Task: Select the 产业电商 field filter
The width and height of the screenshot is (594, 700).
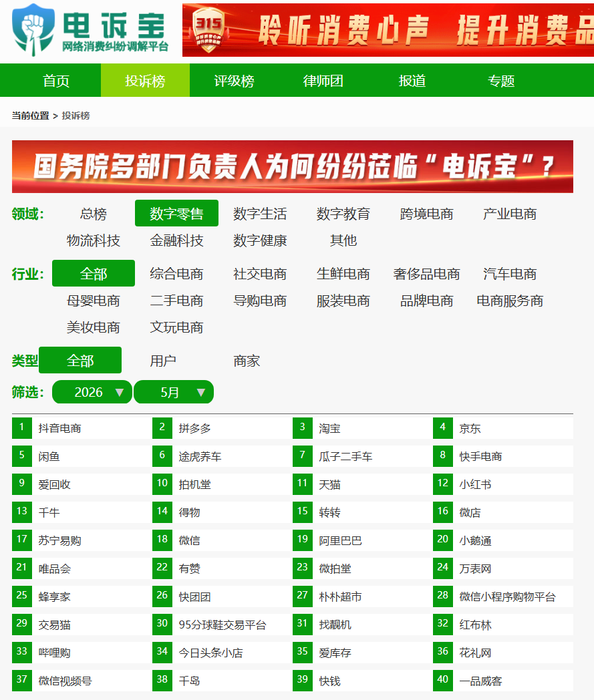Action: point(510,214)
